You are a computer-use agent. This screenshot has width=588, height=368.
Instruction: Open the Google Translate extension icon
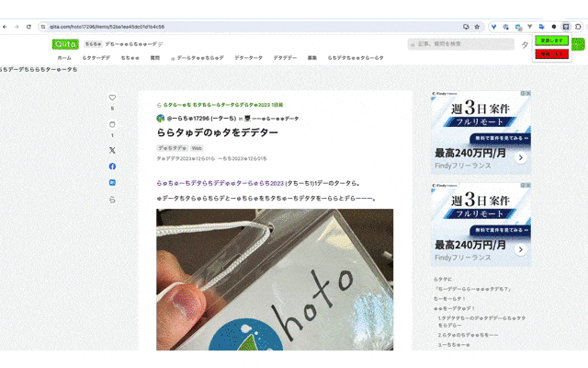[541, 27]
